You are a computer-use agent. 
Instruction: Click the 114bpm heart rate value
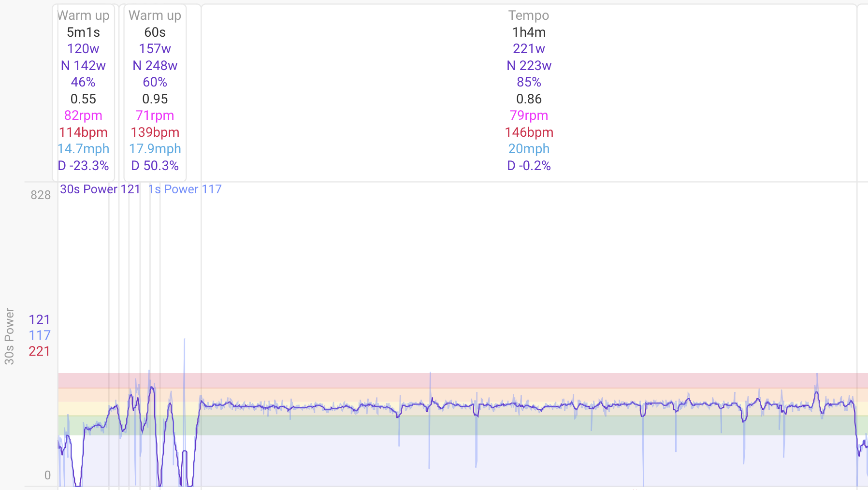click(x=83, y=132)
